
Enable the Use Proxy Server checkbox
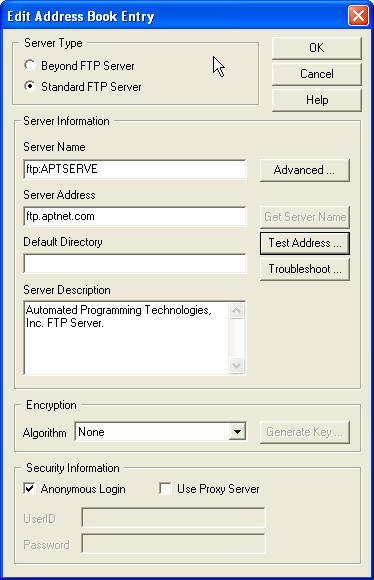pyautogui.click(x=165, y=489)
